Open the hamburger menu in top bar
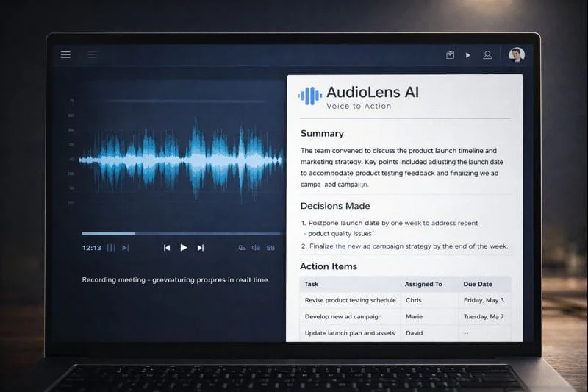Image resolution: width=588 pixels, height=392 pixels. click(65, 54)
